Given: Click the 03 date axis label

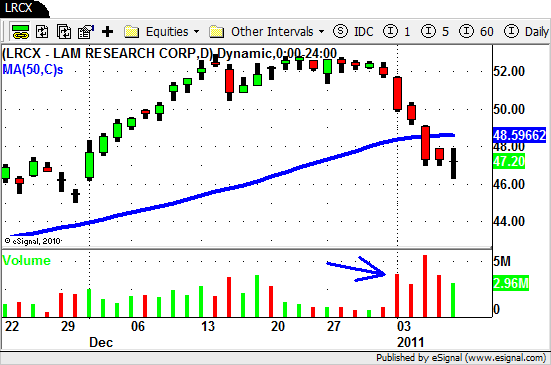Looking at the screenshot, I should [x=404, y=326].
